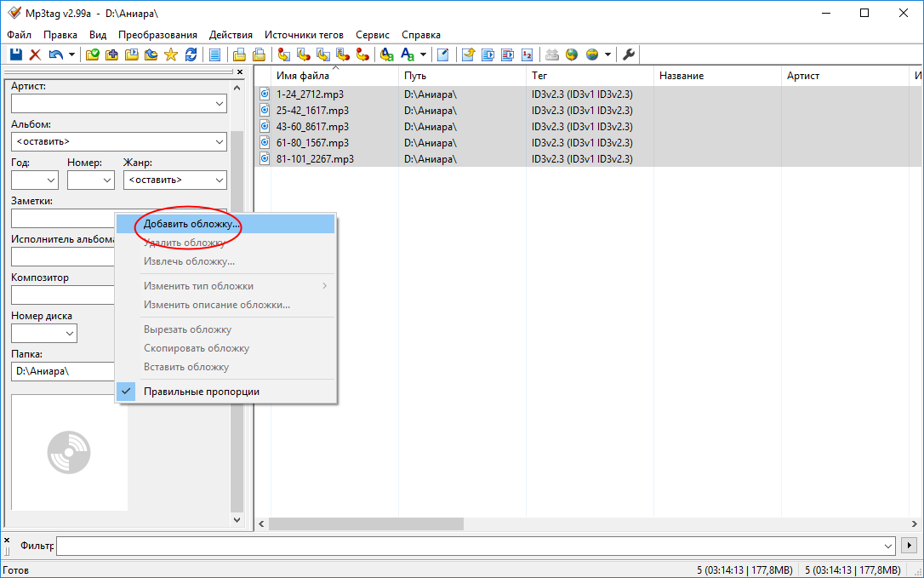The image size is (924, 578).
Task: Open the quick actions dropdown arrow
Action: click(423, 54)
